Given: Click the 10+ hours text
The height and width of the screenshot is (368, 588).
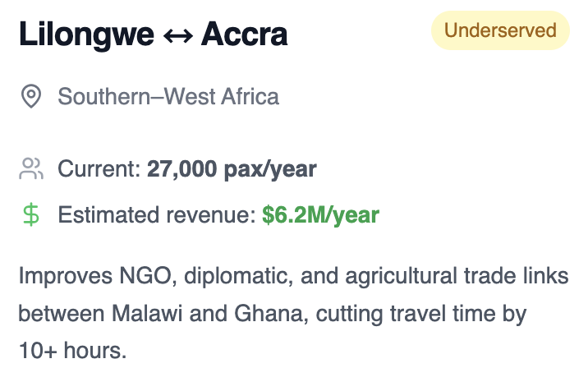Looking at the screenshot, I should (73, 351).
